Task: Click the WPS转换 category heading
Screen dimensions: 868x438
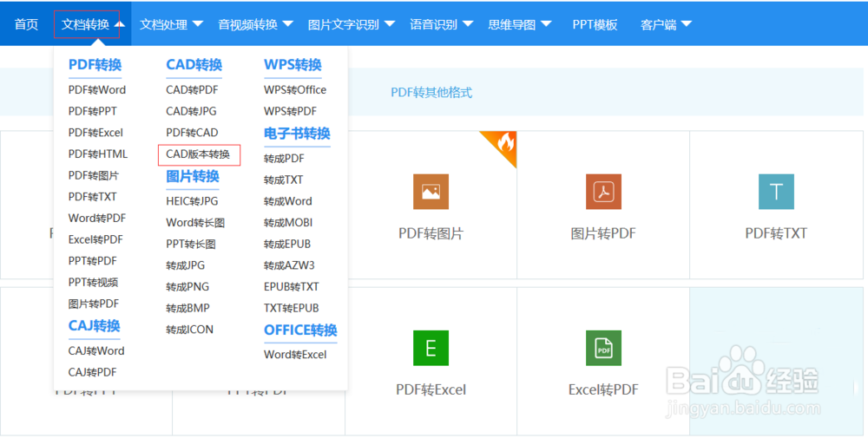Action: click(293, 65)
